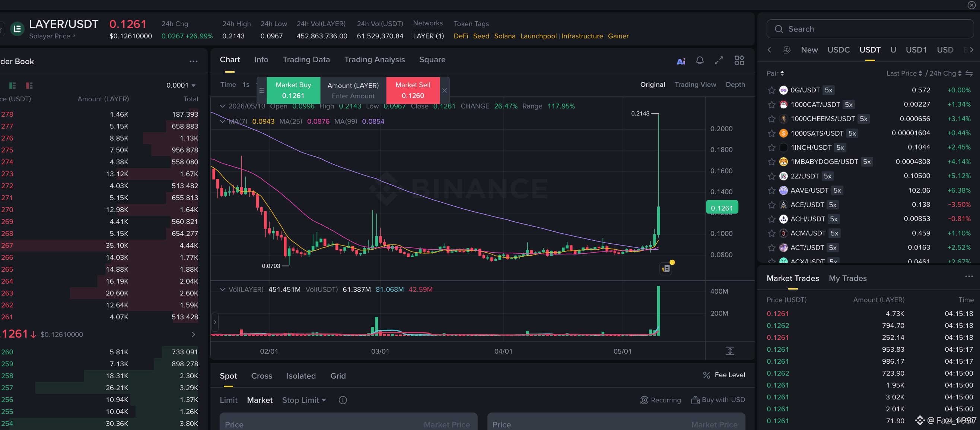Favorite the AAVE/USDT pair star
The width and height of the screenshot is (980, 430).
771,190
